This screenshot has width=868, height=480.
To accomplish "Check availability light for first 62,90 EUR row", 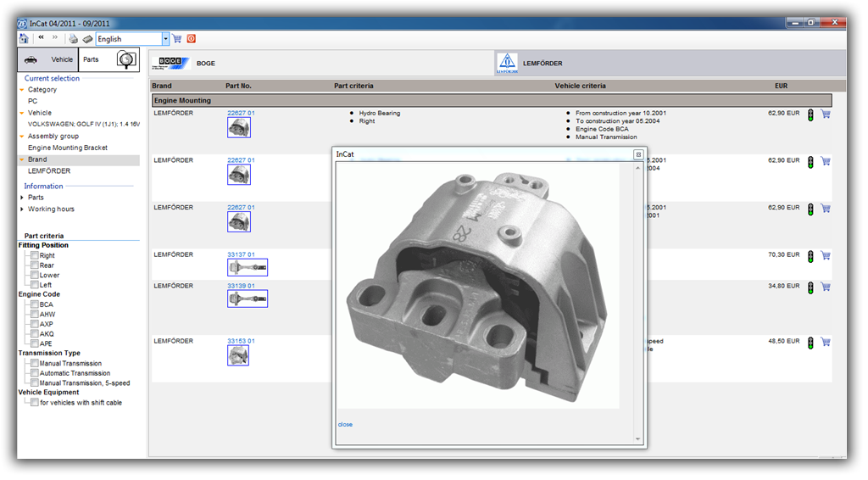I will [810, 115].
